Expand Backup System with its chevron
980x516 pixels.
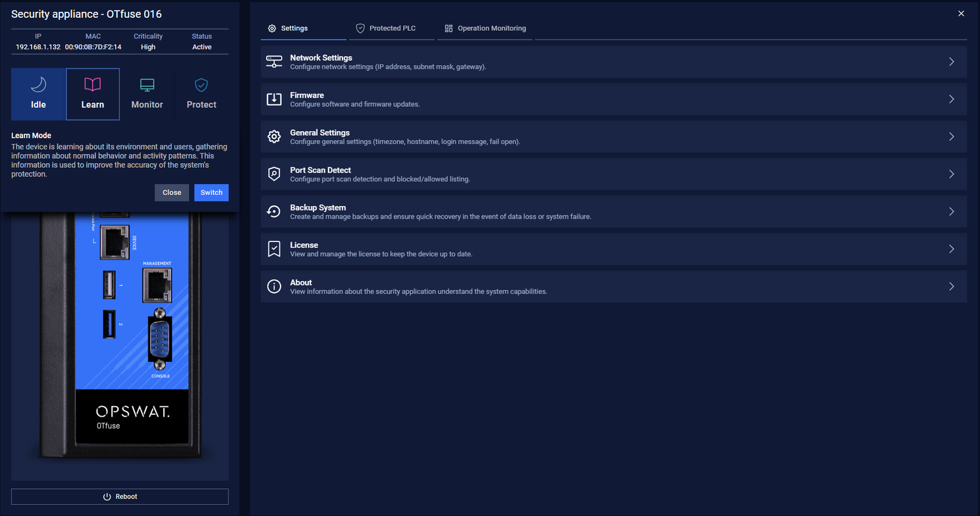pos(952,212)
